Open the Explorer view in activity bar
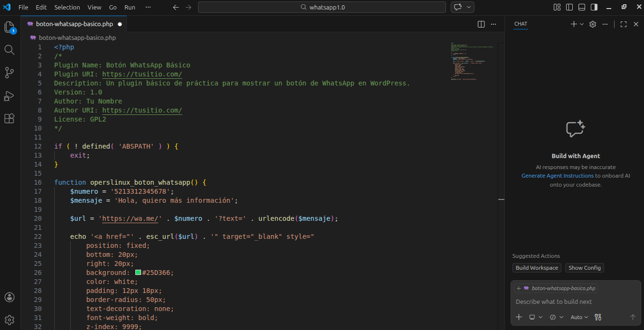644x330 pixels. coord(9,27)
